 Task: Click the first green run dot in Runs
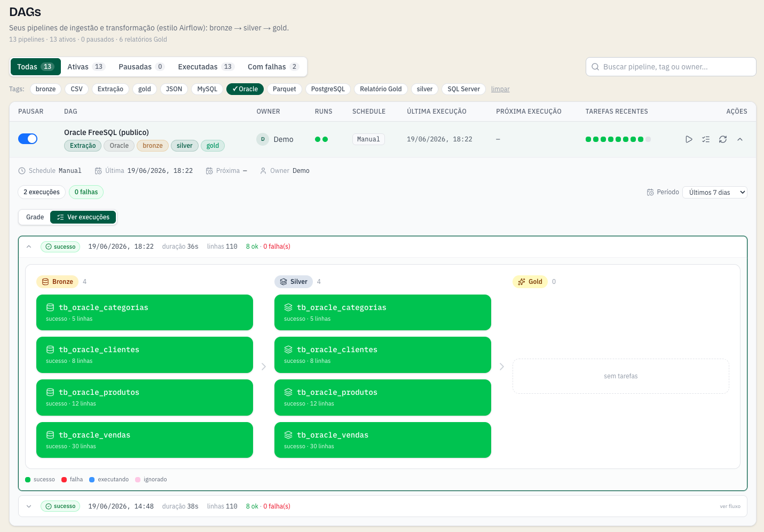tap(318, 139)
